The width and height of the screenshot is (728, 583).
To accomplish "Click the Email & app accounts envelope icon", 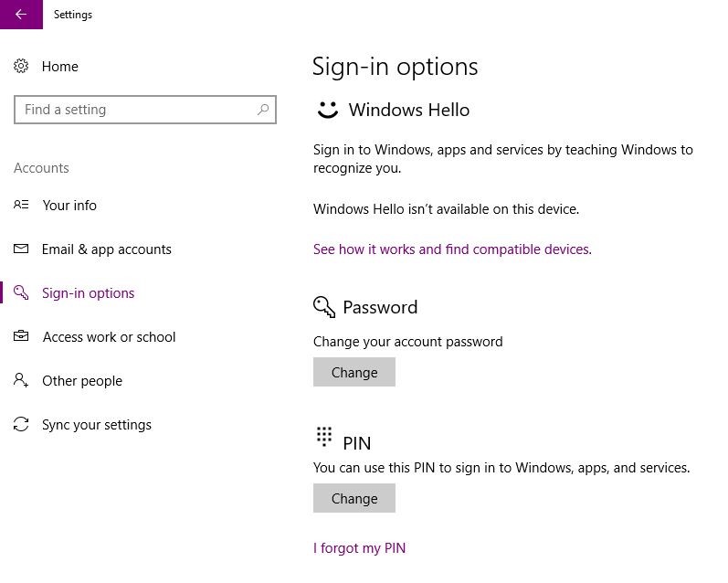I will [21, 249].
